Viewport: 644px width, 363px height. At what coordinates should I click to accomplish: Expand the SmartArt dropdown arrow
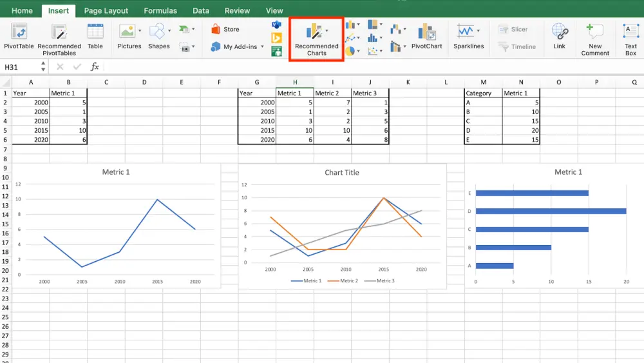(193, 29)
